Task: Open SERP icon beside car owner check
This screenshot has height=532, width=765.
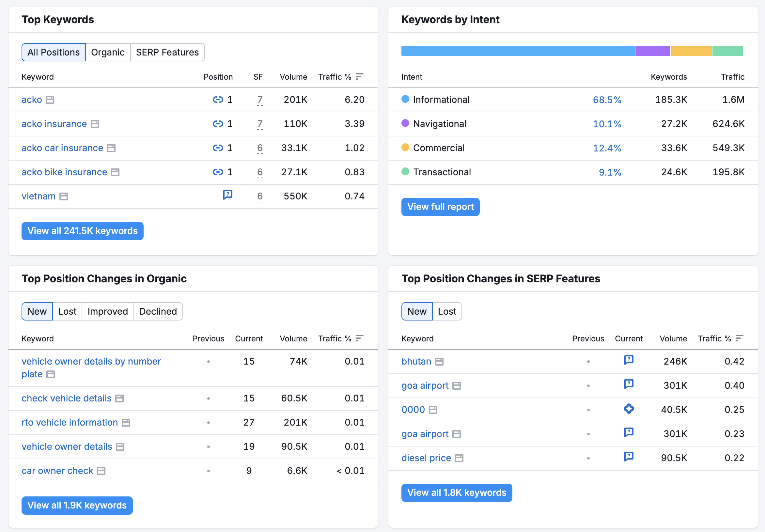Action: tap(101, 471)
